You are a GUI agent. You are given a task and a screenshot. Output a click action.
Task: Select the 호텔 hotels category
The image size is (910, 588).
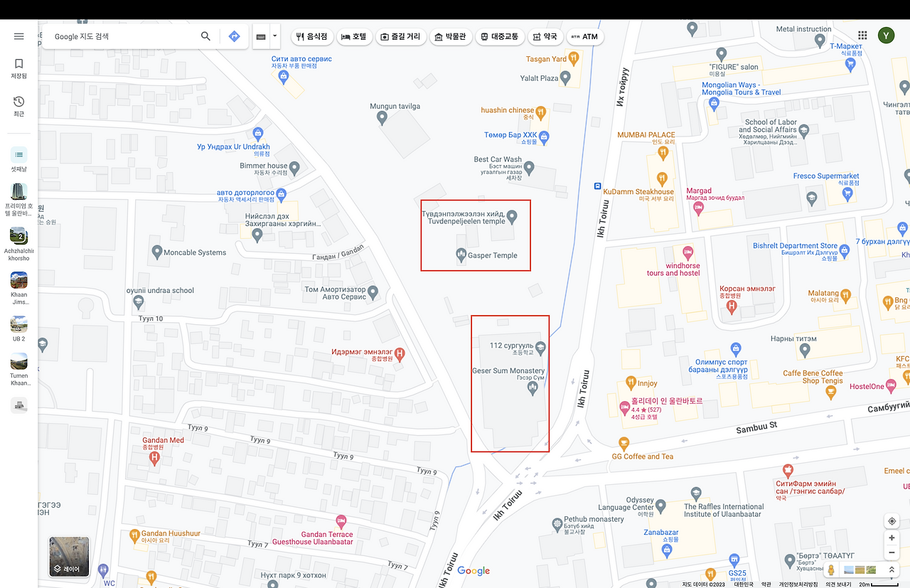click(x=354, y=36)
